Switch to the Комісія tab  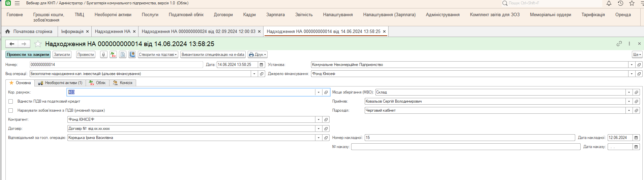click(x=123, y=83)
